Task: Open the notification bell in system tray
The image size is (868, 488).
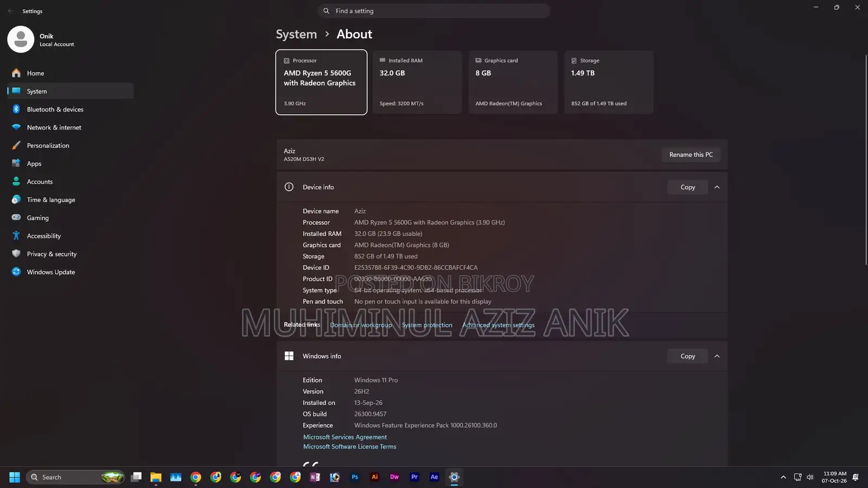Action: point(856,477)
